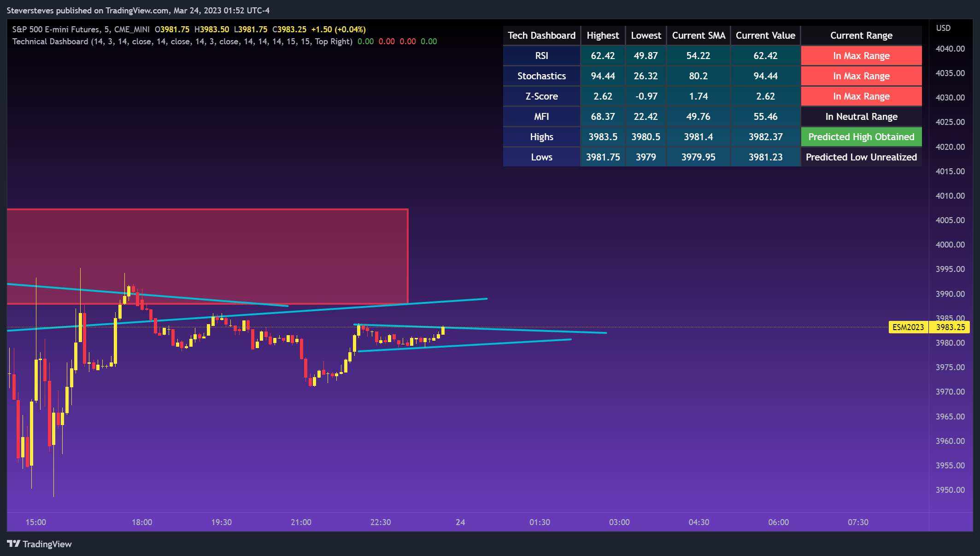
Task: Click the Lows row label
Action: pyautogui.click(x=541, y=157)
